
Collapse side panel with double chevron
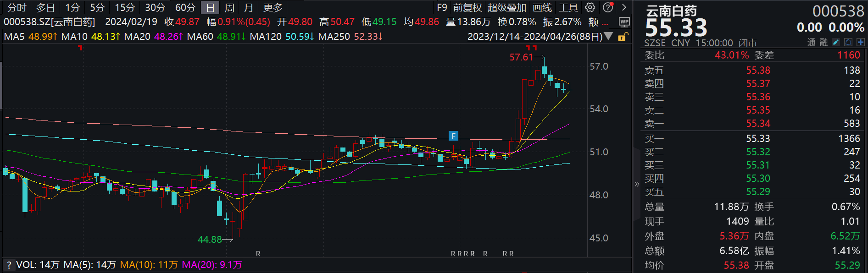pos(637,184)
